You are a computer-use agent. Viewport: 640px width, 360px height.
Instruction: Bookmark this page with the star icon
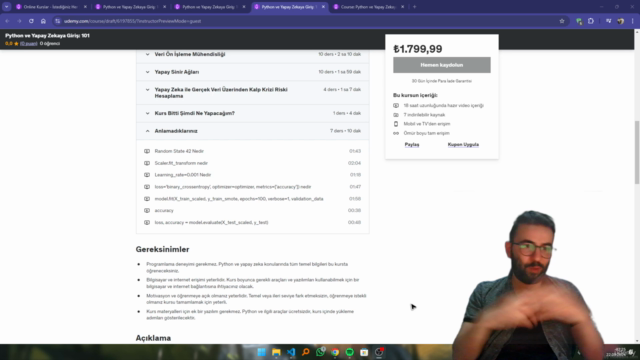(x=562, y=21)
